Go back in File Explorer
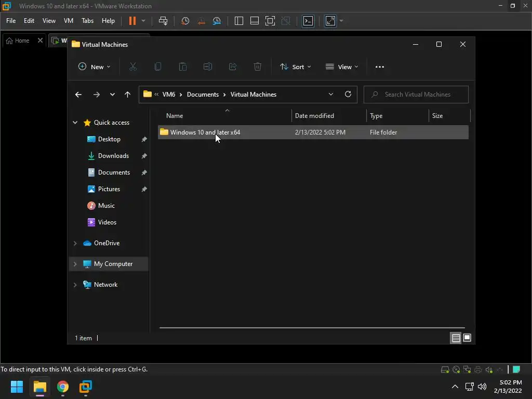 click(x=78, y=95)
